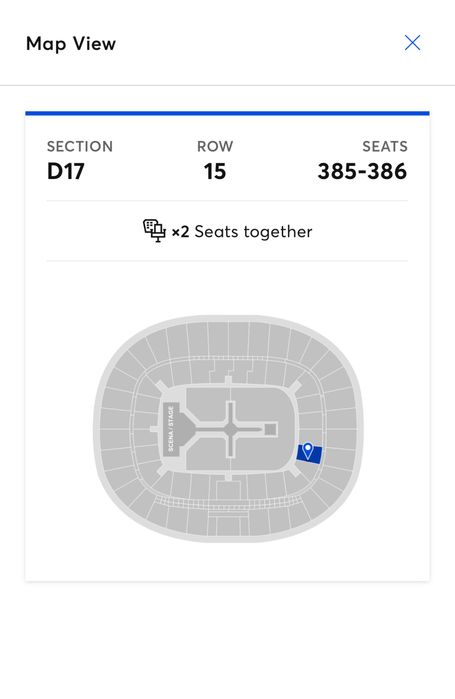Click the cross-shaped runway center

231,429
